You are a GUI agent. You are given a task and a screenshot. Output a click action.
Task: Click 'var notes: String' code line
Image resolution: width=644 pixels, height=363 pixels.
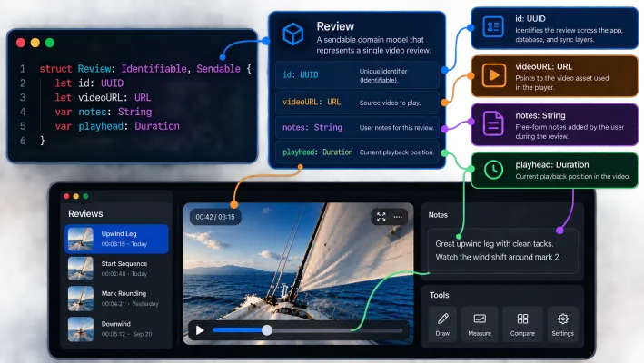[x=103, y=112]
